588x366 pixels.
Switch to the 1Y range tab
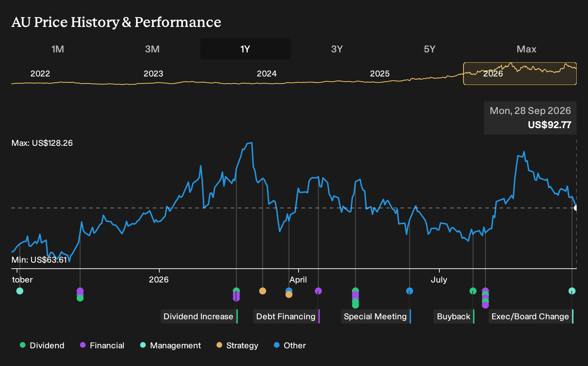(x=245, y=49)
